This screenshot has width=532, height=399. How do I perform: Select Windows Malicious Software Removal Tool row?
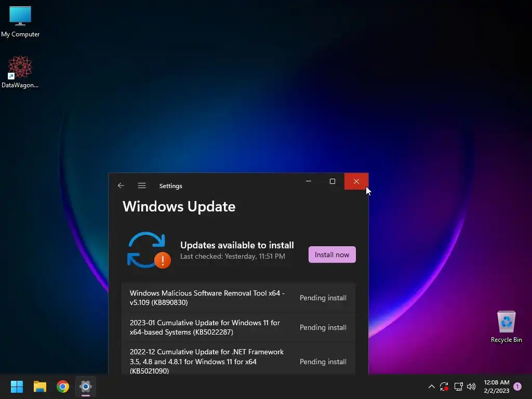click(x=238, y=298)
